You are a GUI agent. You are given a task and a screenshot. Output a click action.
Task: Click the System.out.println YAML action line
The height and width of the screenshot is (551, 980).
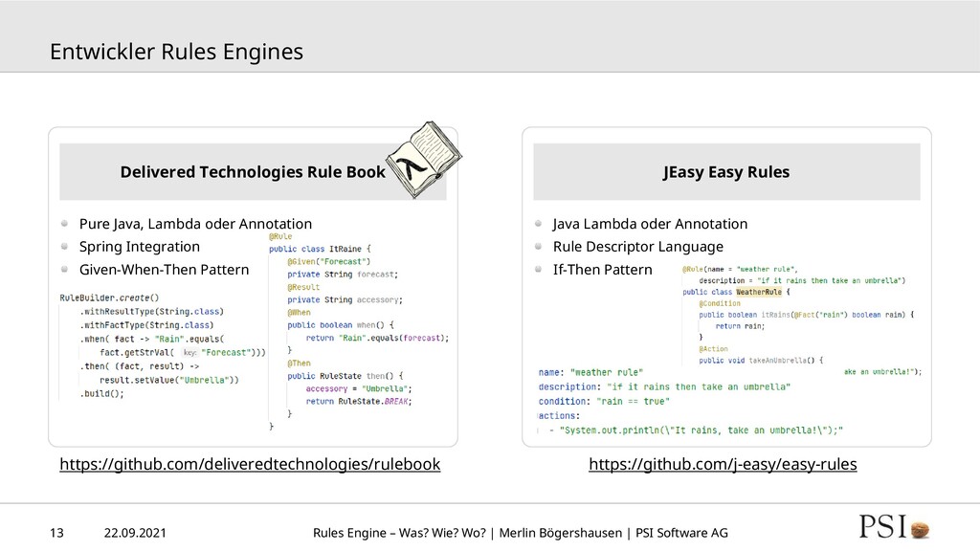(x=697, y=430)
